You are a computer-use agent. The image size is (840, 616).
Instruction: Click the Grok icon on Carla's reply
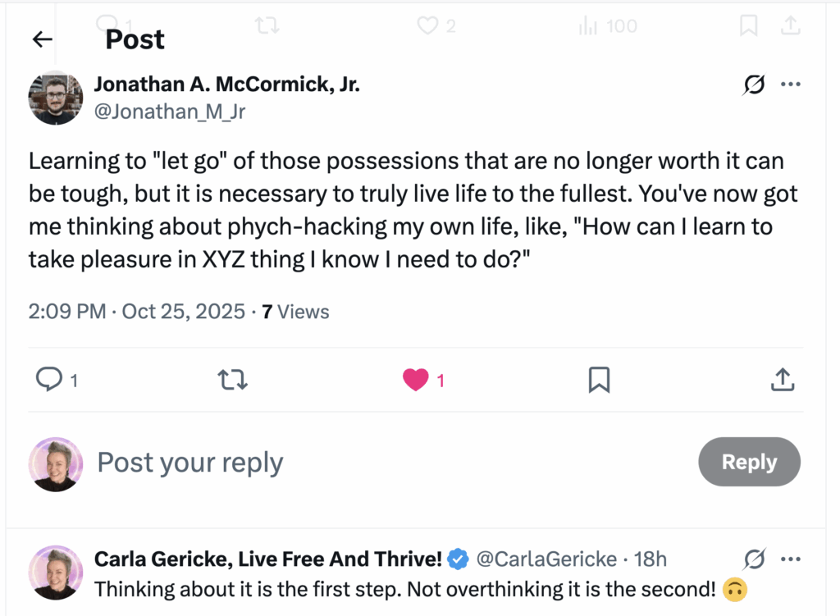[754, 559]
